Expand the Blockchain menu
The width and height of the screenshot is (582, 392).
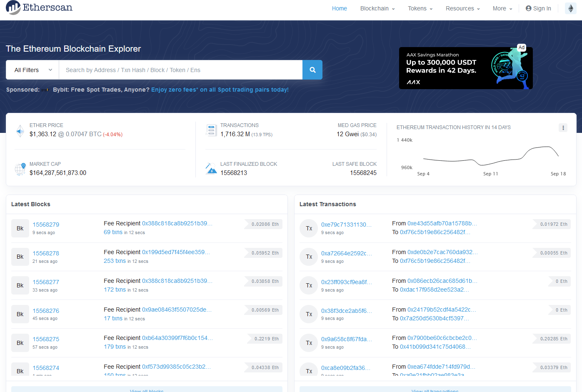[x=377, y=8]
